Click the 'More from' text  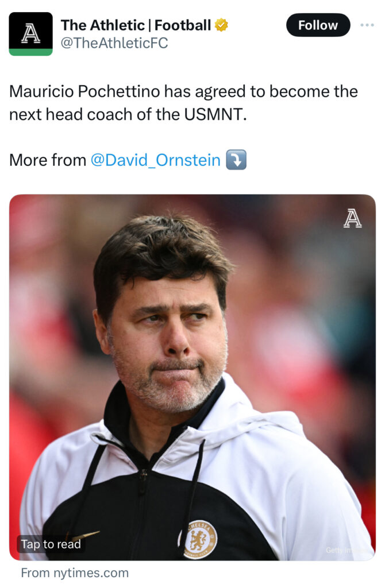[48, 160]
